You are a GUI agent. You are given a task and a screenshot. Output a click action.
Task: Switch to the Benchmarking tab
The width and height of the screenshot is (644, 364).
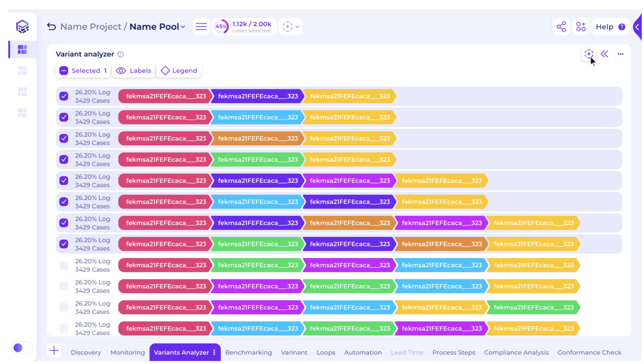(248, 352)
